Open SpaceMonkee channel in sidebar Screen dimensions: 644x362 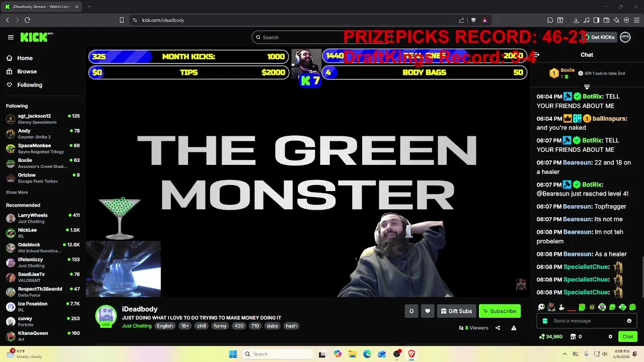pyautogui.click(x=44, y=148)
